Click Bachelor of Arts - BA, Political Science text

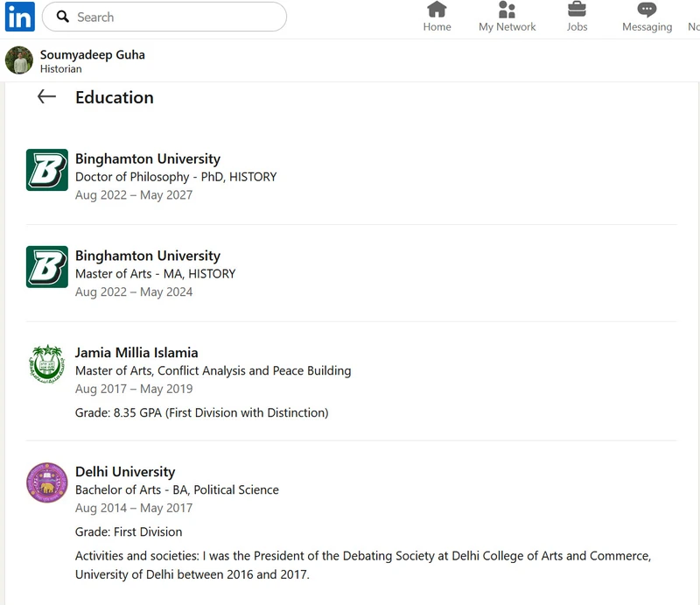177,490
